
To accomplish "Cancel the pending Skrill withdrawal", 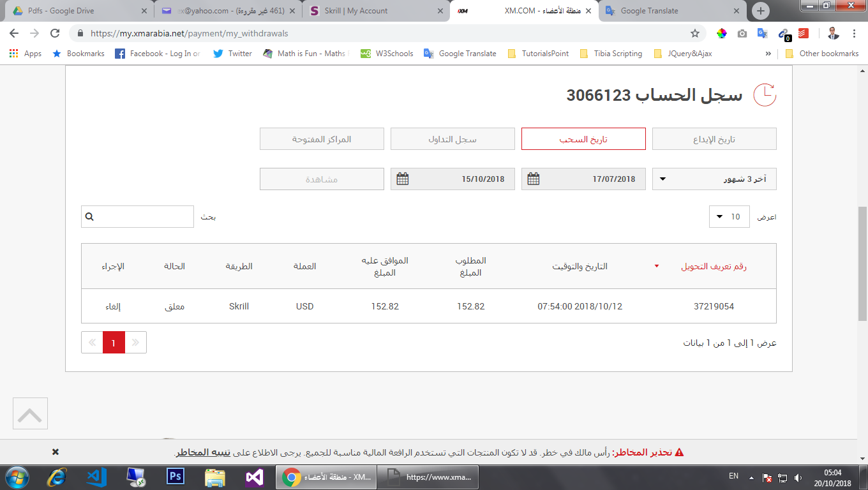I will pyautogui.click(x=113, y=306).
